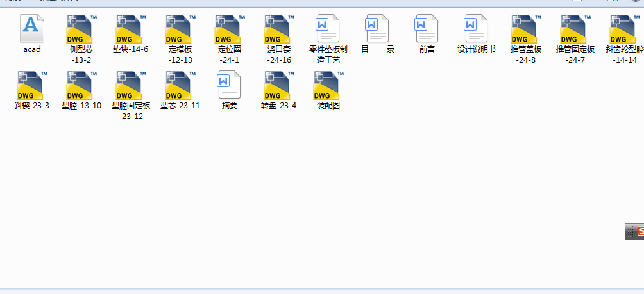
Task: Click the file name label 浇口套-24-16
Action: (279, 54)
